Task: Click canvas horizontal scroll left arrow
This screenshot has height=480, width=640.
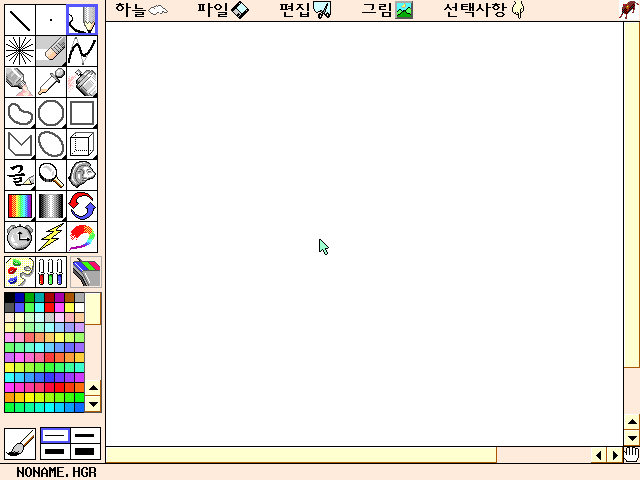Action: click(x=599, y=455)
